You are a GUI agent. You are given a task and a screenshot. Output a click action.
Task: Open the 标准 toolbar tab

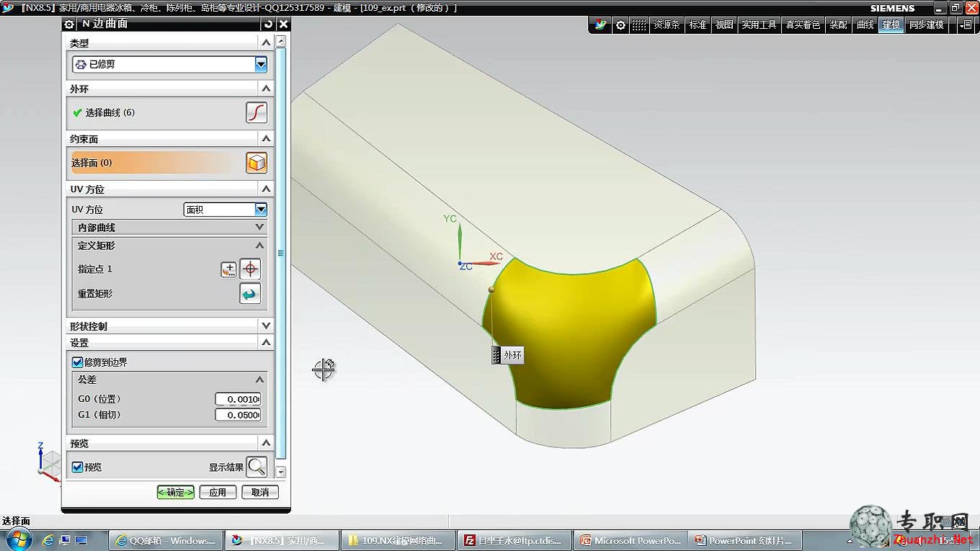click(x=698, y=24)
